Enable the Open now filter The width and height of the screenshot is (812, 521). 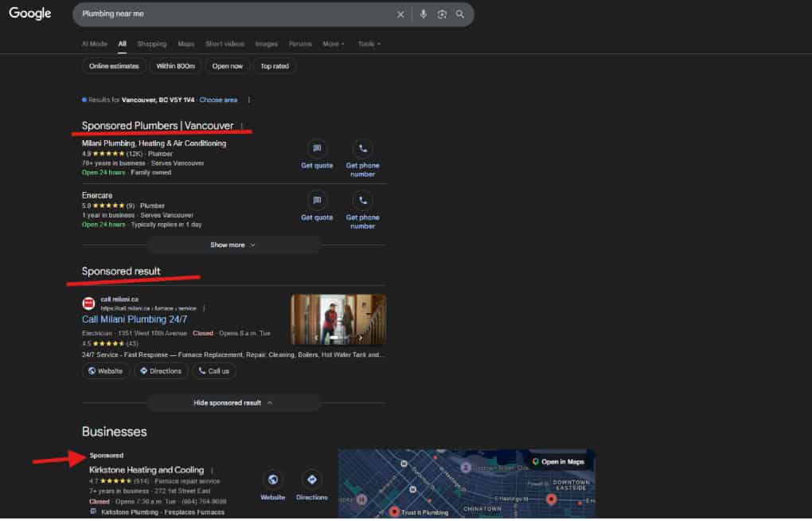228,66
